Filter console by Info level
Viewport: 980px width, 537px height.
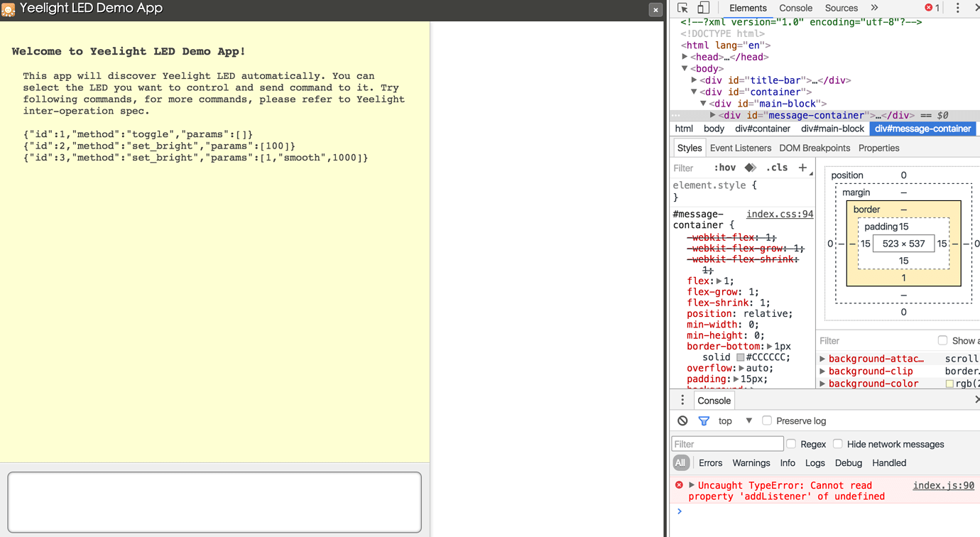(788, 463)
